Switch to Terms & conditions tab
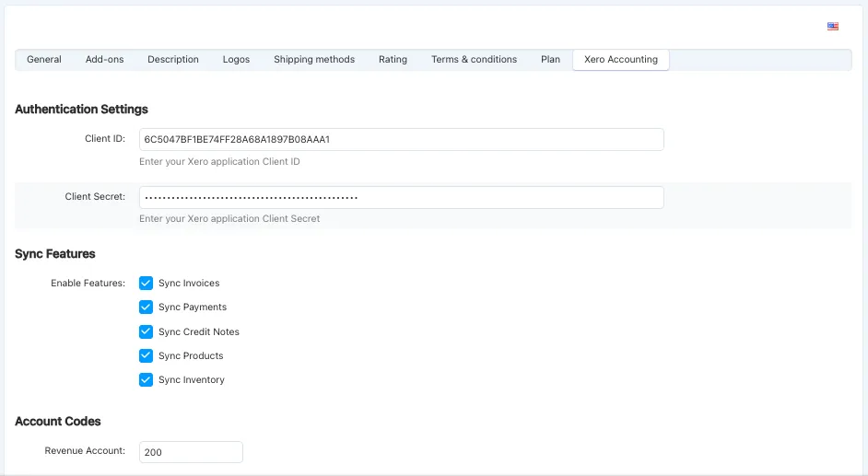The image size is (868, 476). click(474, 59)
